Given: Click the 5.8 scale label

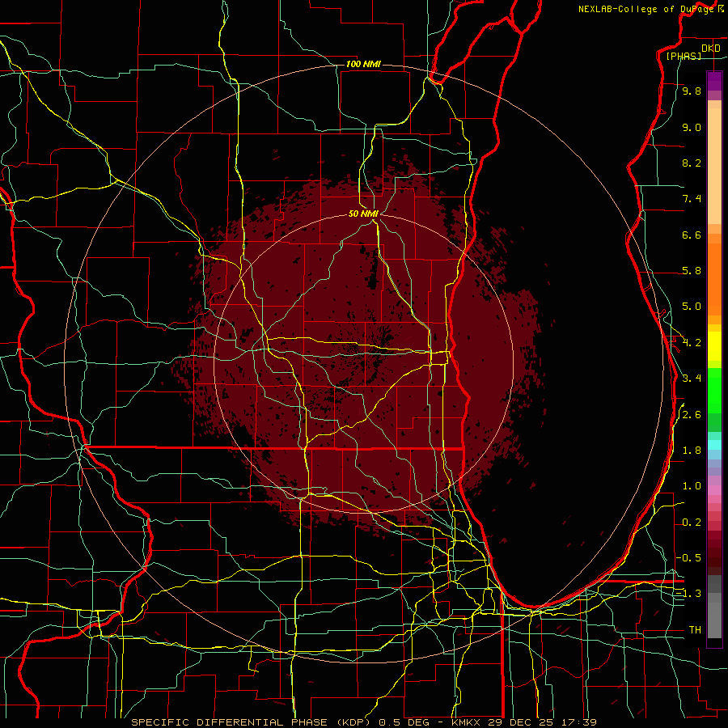Looking at the screenshot, I should [x=692, y=271].
